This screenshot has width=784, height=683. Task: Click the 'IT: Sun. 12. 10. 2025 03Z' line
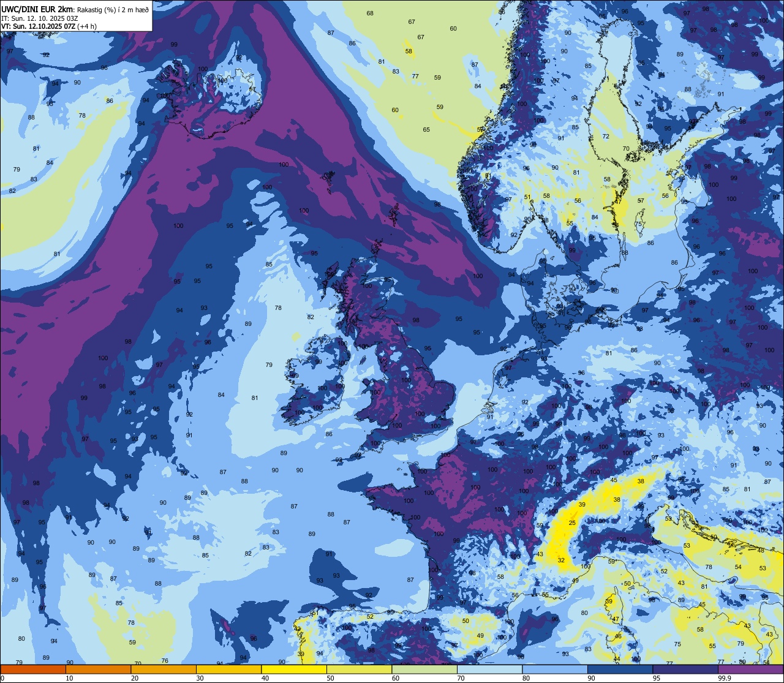(39, 18)
